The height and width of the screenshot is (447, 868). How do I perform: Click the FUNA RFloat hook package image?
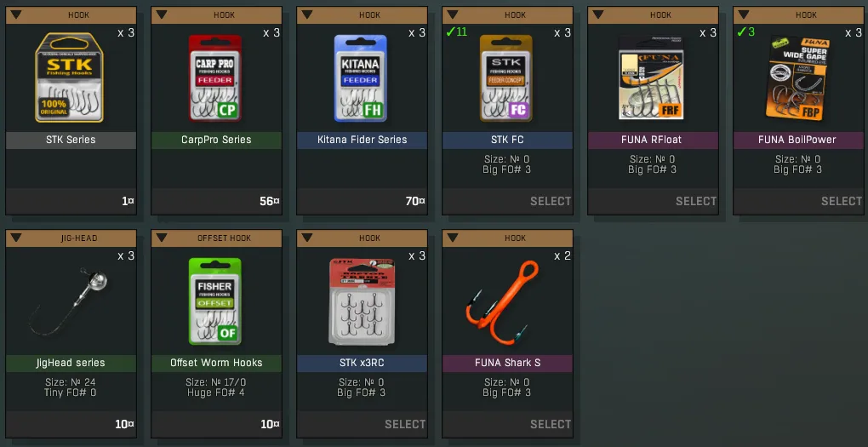[x=651, y=78]
